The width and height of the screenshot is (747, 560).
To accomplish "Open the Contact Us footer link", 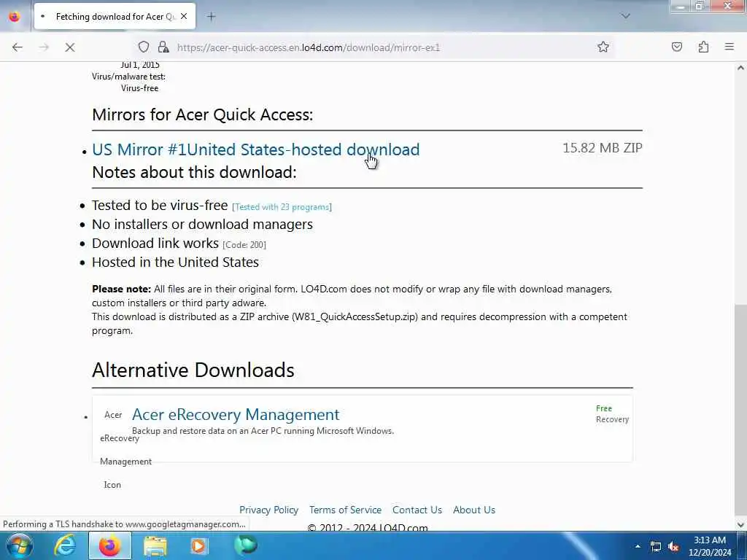I will [x=417, y=510].
